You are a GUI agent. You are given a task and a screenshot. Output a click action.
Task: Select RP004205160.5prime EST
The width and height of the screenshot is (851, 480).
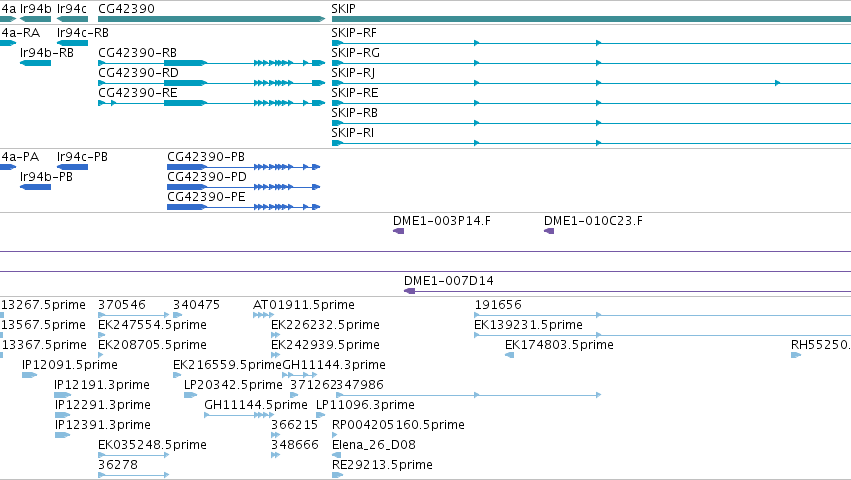click(334, 435)
